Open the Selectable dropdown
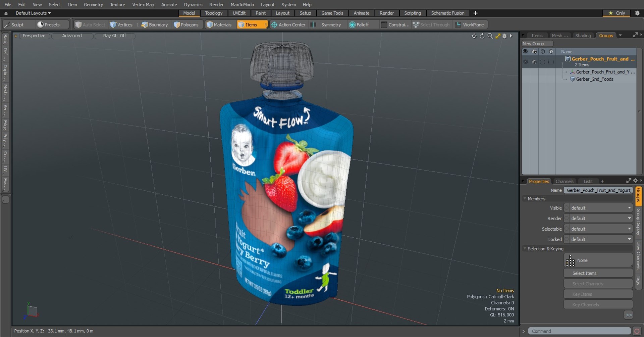Image resolution: width=644 pixels, height=337 pixels. (x=598, y=229)
